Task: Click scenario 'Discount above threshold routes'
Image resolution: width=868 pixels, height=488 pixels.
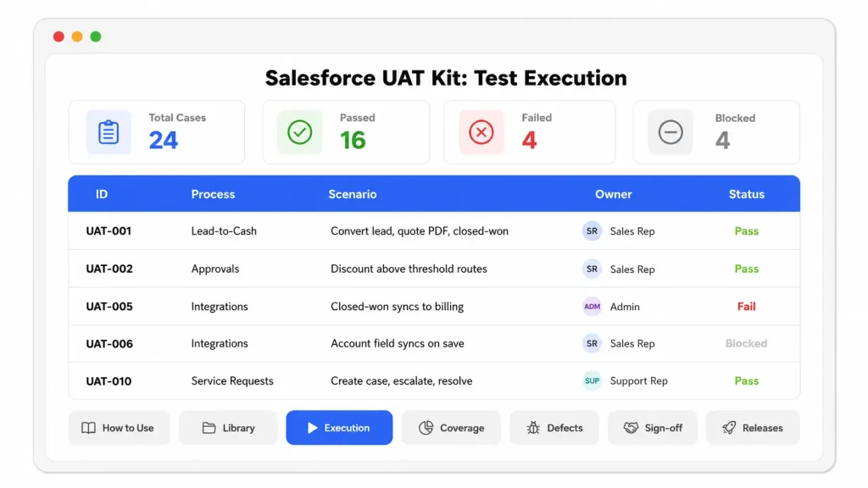Action: [x=409, y=269]
